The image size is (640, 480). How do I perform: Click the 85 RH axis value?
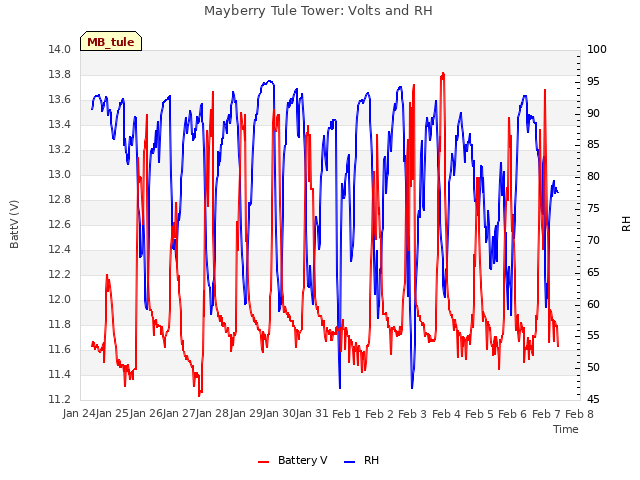593,145
